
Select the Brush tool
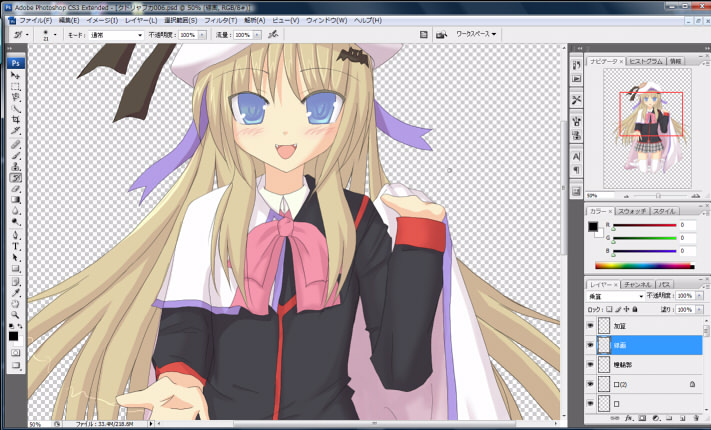(x=15, y=156)
